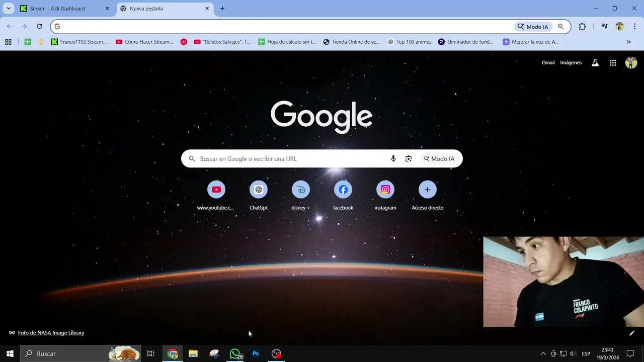Open the Relatos Salvajes bookmark
644x362 pixels.
[x=222, y=42]
